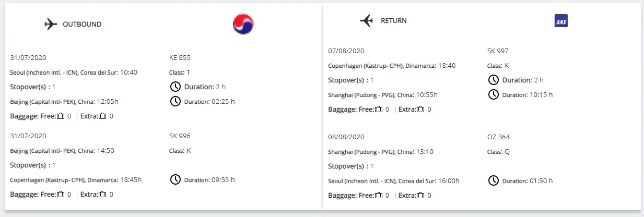
Task: Click flight number SK 996
Action: coord(180,136)
